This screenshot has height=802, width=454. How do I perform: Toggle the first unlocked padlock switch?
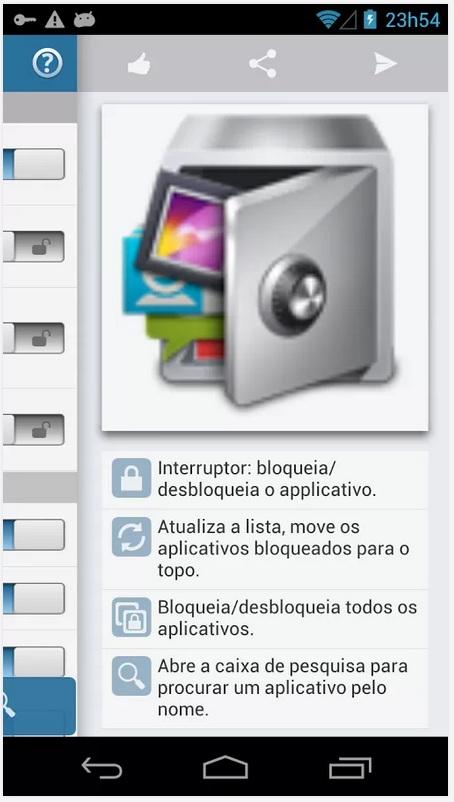pyautogui.click(x=34, y=247)
